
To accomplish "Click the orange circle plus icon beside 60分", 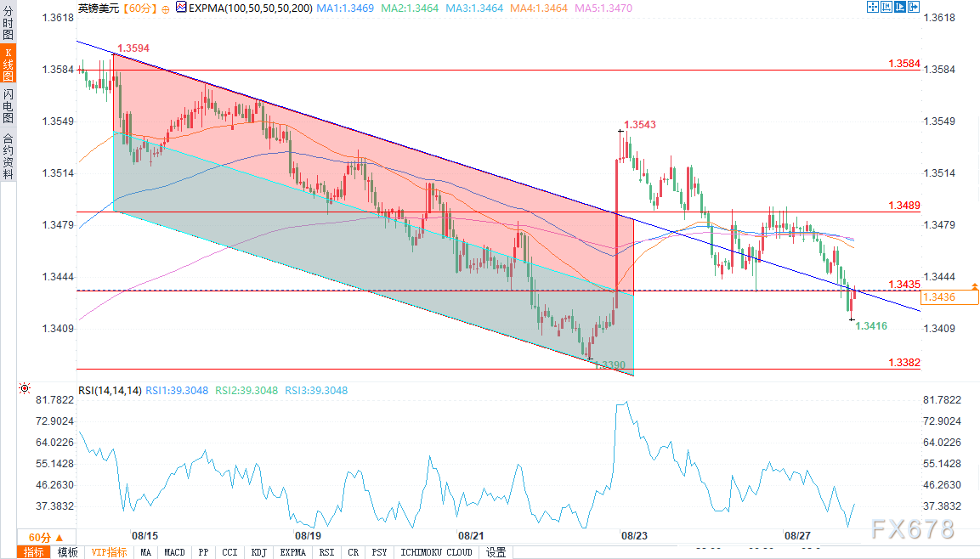I will (164, 7).
